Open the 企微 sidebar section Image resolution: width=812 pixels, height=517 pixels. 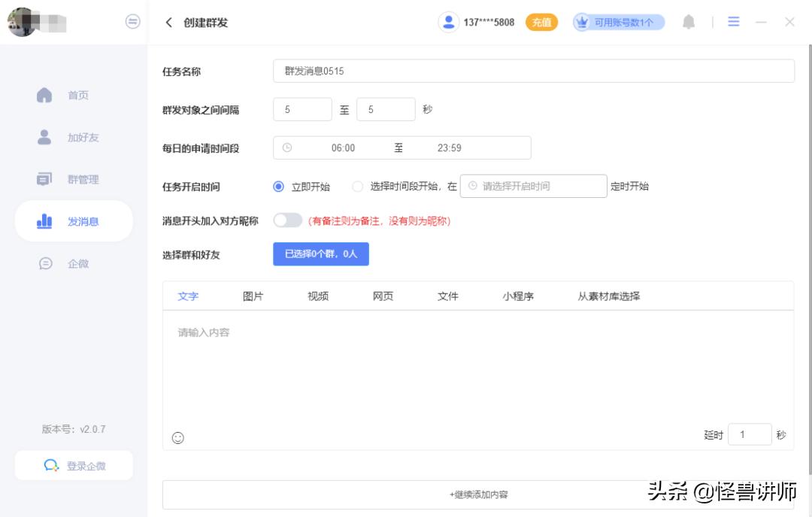[x=80, y=263]
